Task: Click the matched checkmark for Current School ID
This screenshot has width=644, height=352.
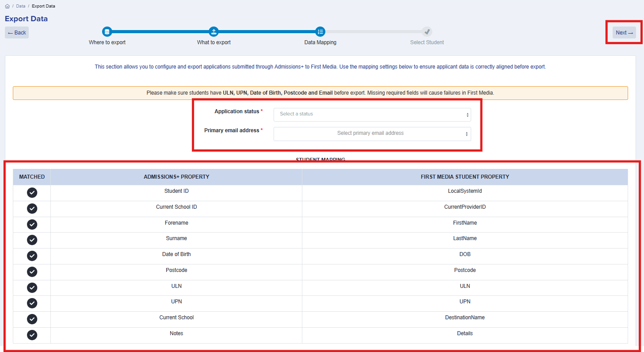Action: 32,209
